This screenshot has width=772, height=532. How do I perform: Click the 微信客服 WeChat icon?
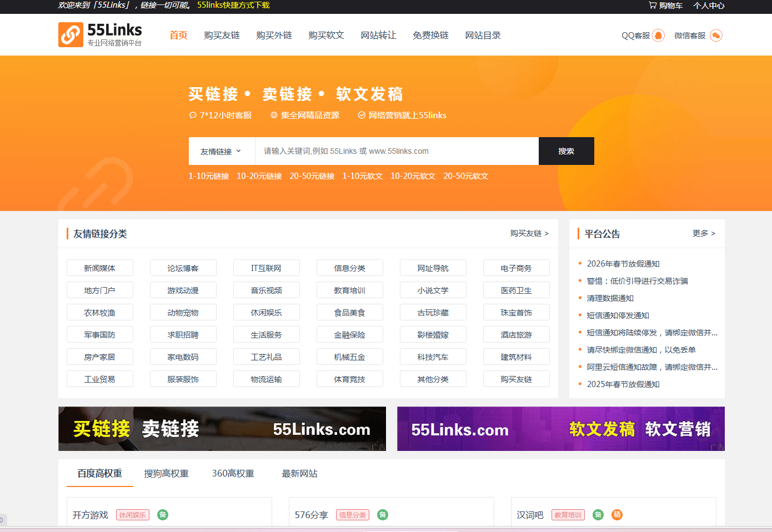716,36
